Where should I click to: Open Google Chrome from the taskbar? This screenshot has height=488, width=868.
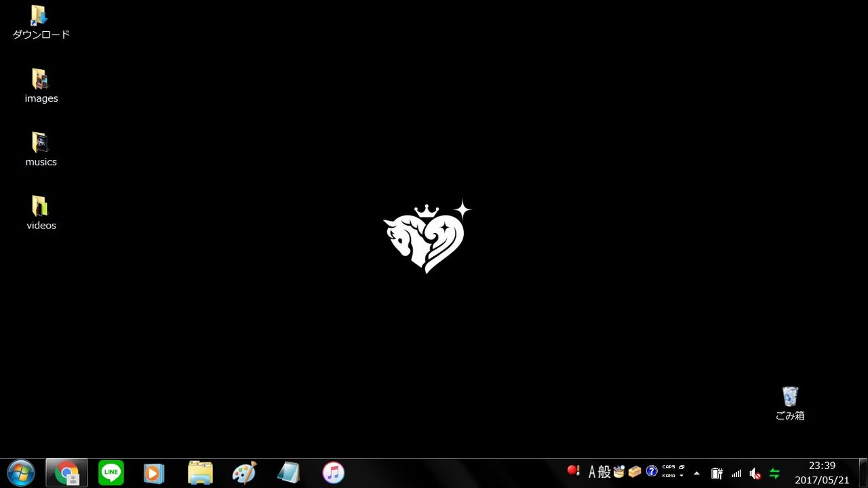tap(66, 473)
